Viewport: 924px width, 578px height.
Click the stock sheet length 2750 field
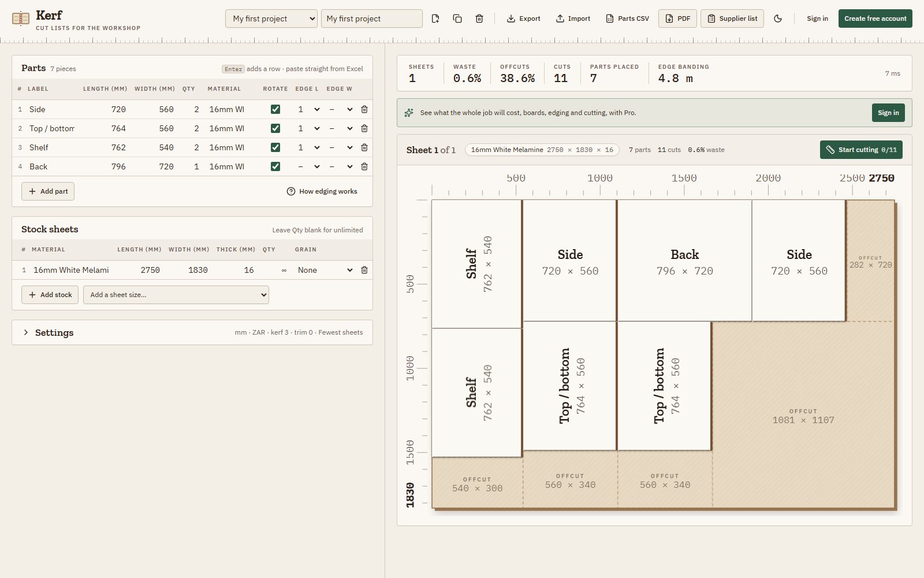click(x=139, y=270)
